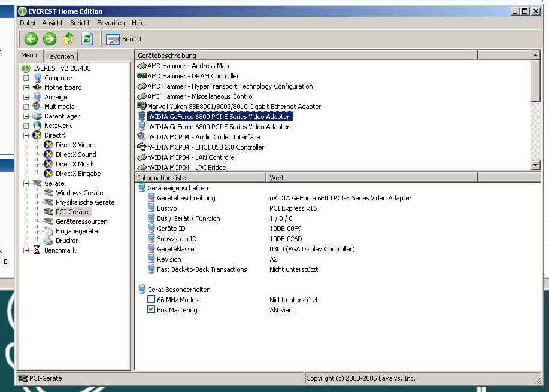549x392 pixels.
Task: Click the Geräte ID value 10DE-00F9
Action: [286, 229]
